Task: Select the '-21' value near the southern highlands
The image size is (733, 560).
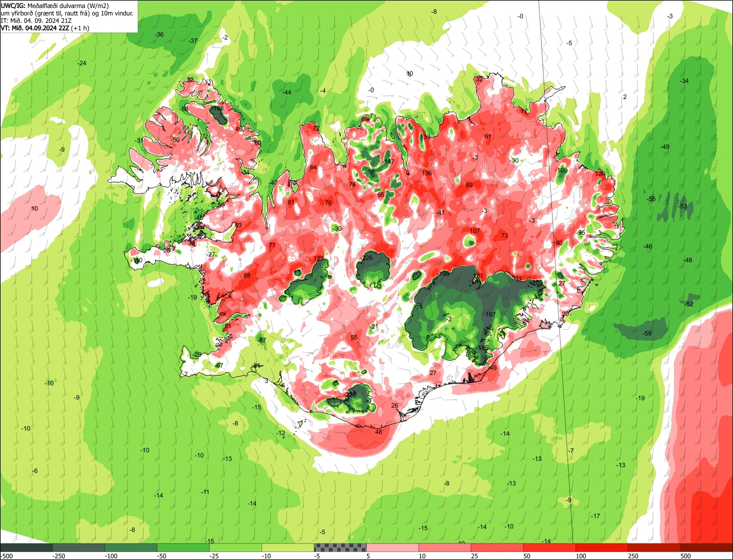Action: click(375, 327)
